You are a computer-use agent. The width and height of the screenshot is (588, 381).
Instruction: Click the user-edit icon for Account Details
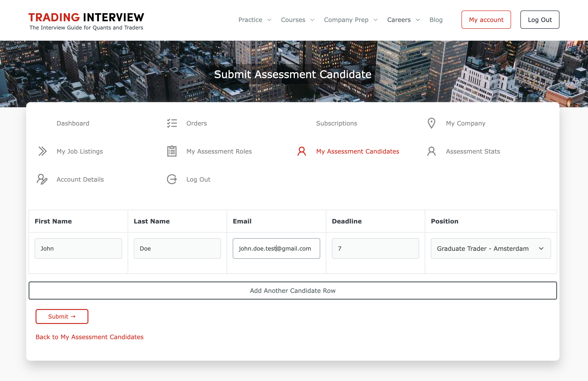(x=42, y=179)
